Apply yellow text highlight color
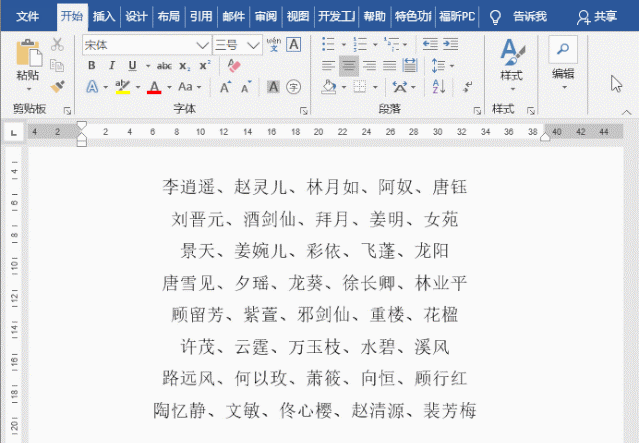Viewport: 639px width, 443px height. click(122, 87)
